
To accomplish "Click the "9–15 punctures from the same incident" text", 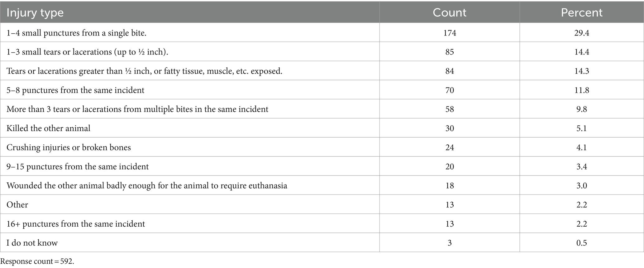I will [x=78, y=167].
